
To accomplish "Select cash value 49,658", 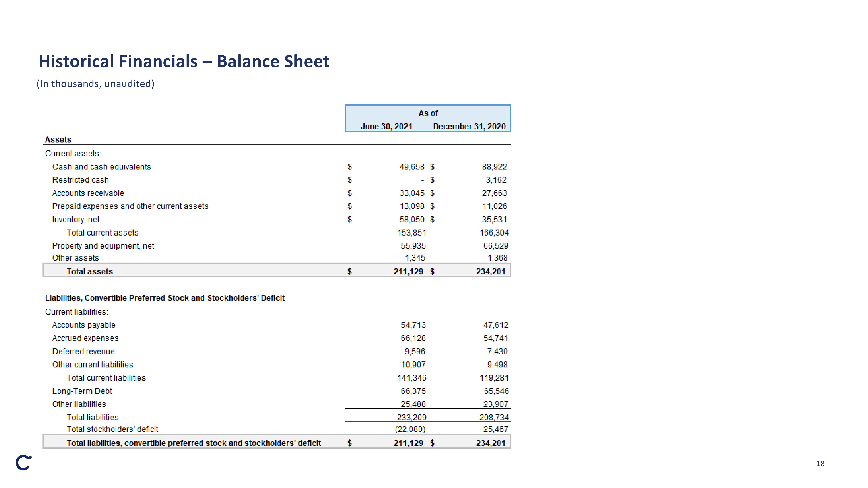I will tap(412, 167).
